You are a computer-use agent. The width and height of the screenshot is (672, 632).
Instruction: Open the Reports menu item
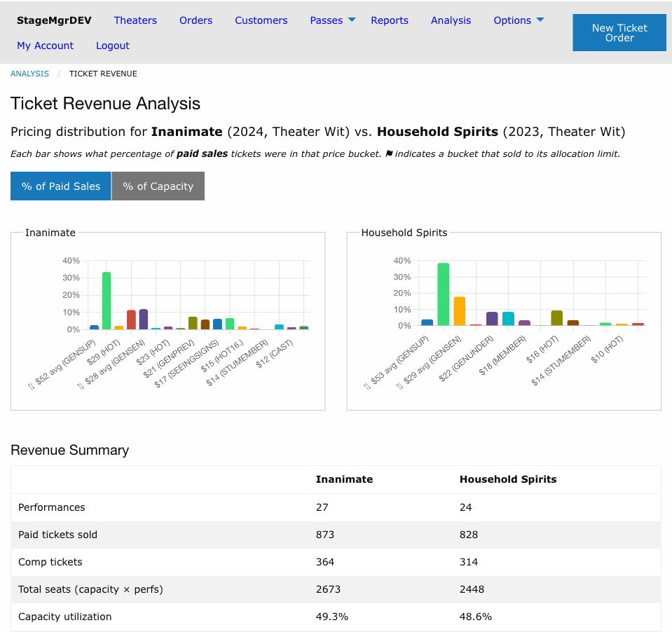389,20
